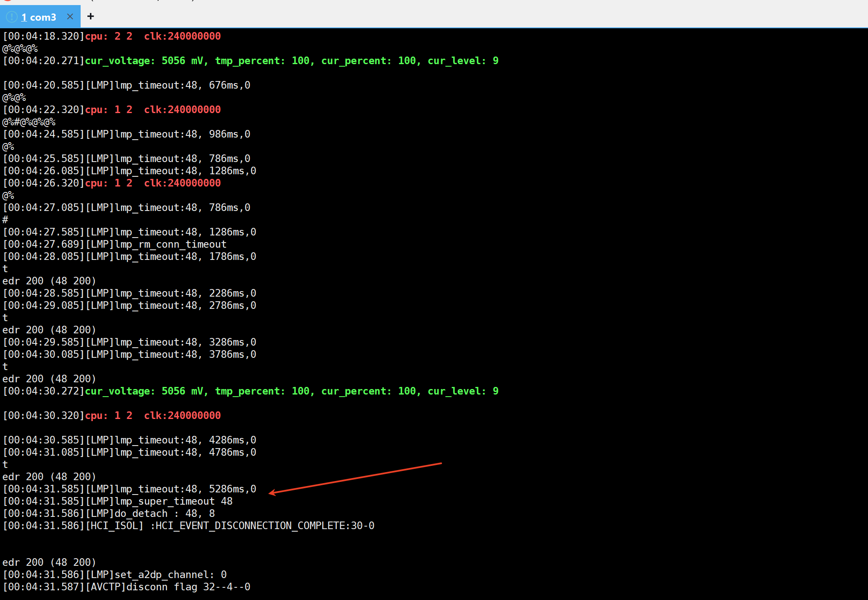Viewport: 868px width, 600px height.
Task: Click the cpu clk line at 00:04:18.320
Action: (x=112, y=36)
